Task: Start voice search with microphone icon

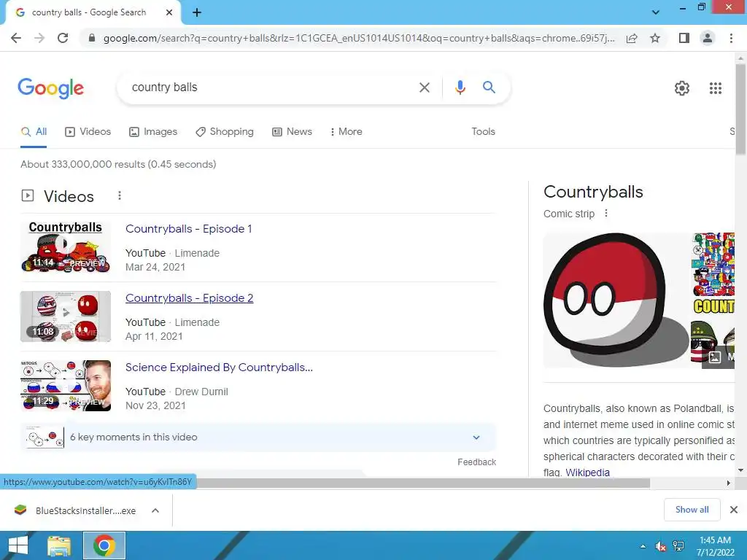Action: click(x=460, y=87)
